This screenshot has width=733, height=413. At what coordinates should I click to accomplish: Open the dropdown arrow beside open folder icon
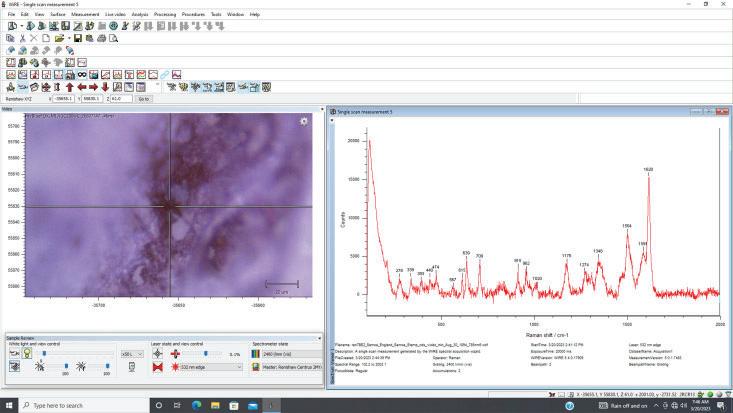(x=69, y=38)
